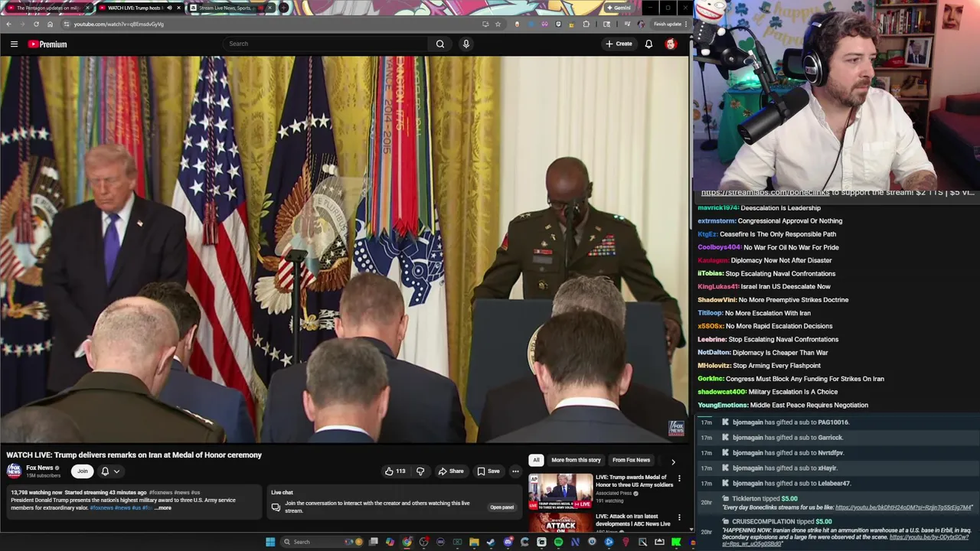Screen dimensions: 980x551
Task: Bookmark this page with star icon
Action: coord(498,24)
